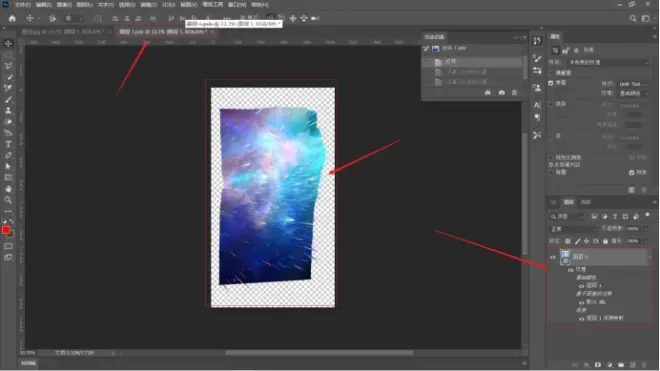
Task: Toggle visibility eye of the top layer
Action: 553,256
